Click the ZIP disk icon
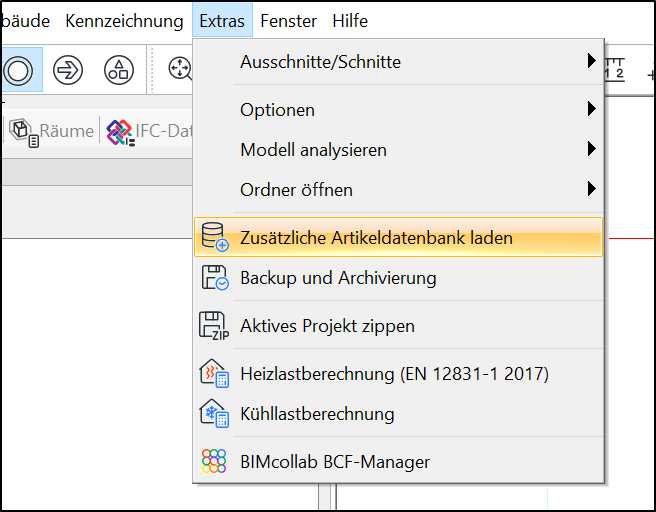The height and width of the screenshot is (512, 656). (214, 325)
